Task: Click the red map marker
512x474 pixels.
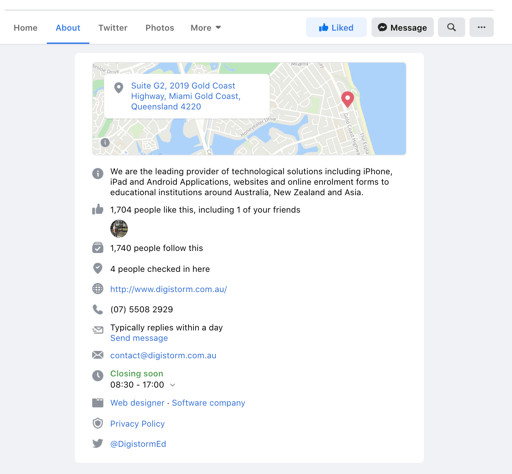Action: 347,99
